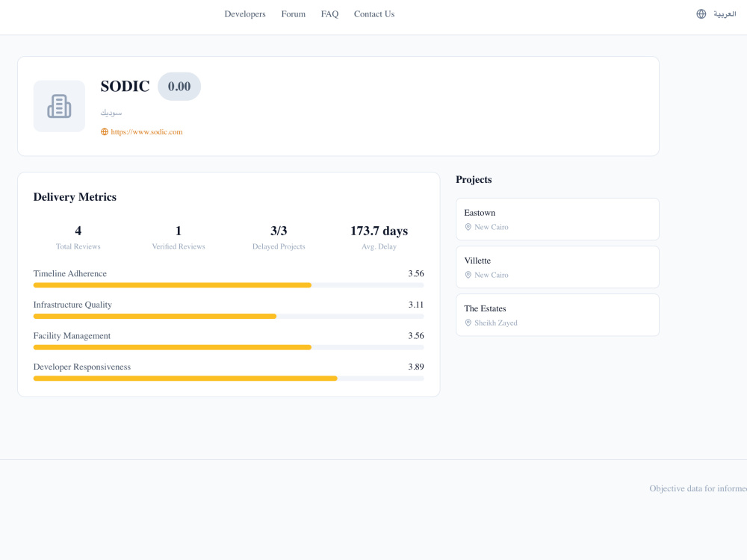Click the Developer Responsiveness progress bar
Screen dimensions: 747x560
[x=229, y=379]
